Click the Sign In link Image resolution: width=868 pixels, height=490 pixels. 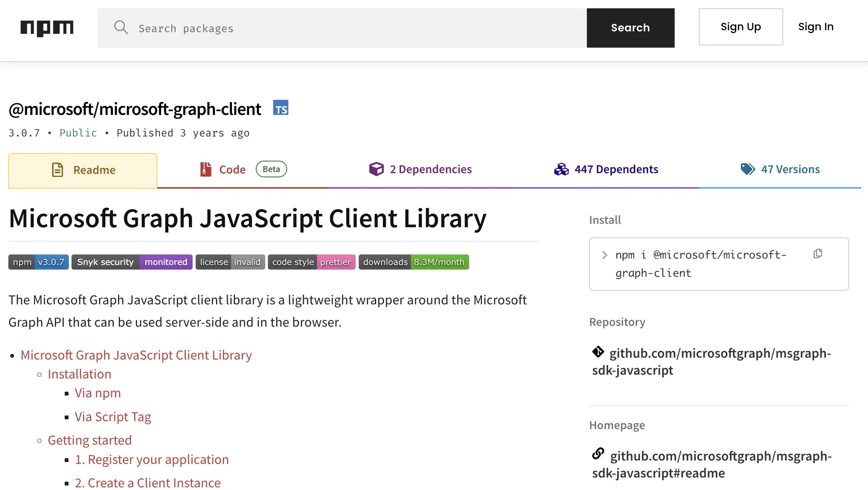(x=816, y=27)
